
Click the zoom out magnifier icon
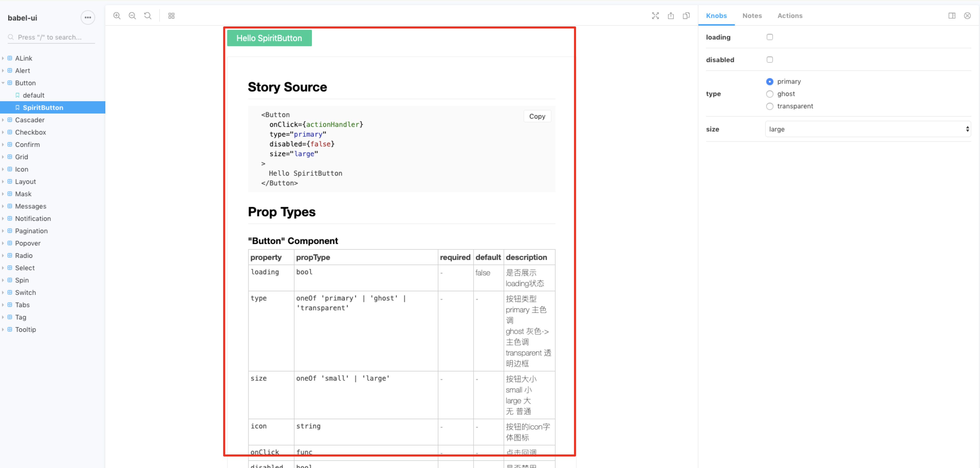pos(132,16)
